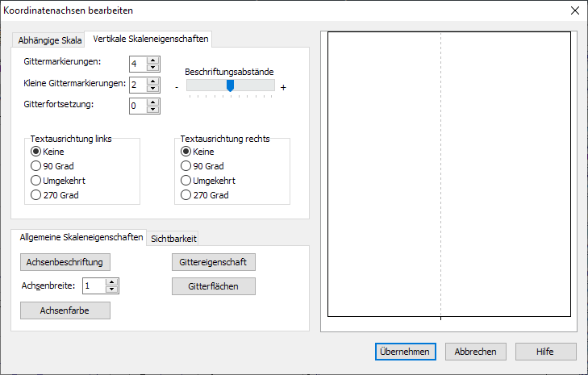The height and width of the screenshot is (375, 588).
Task: Decrease Achsenbreite with the down arrow
Action: (x=112, y=290)
